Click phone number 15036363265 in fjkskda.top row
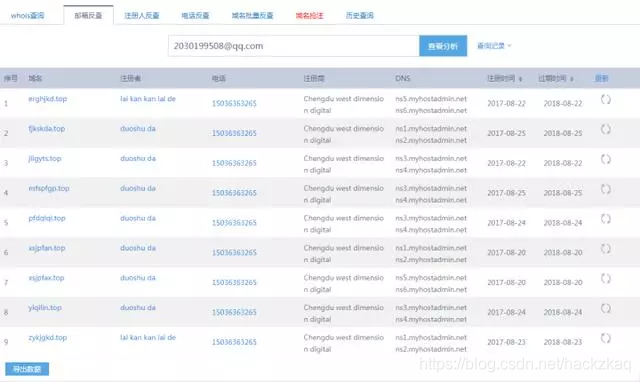The image size is (640, 382). (x=234, y=133)
